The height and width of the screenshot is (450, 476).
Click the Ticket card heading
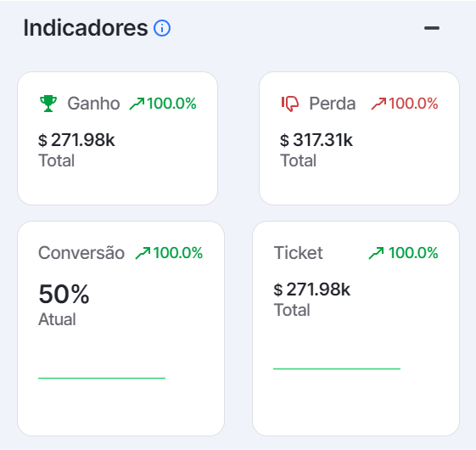pyautogui.click(x=299, y=253)
